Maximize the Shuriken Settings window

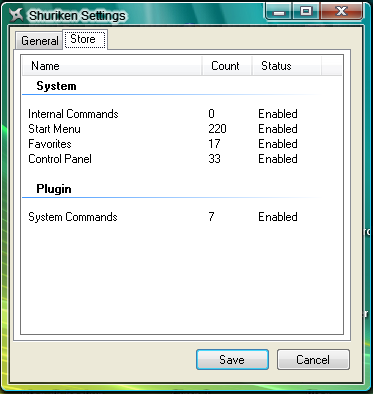(x=306, y=12)
